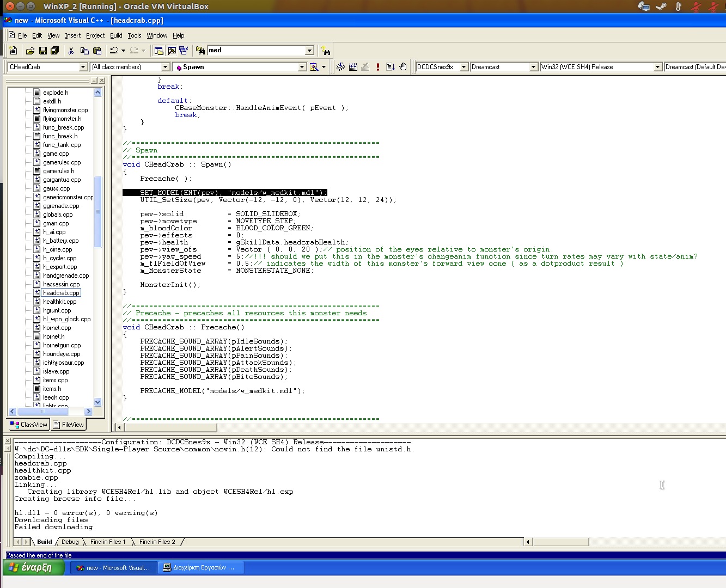The height and width of the screenshot is (588, 726).
Task: Click the Go debug icon
Action: [391, 67]
